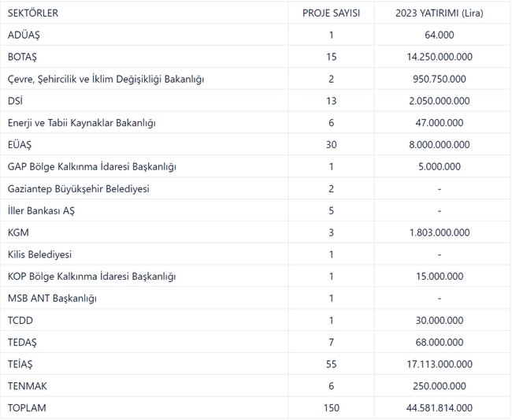Screen dimensions: 512x420
Task: Select MSB ANT Başkanlığı cell
Action: 52,298
